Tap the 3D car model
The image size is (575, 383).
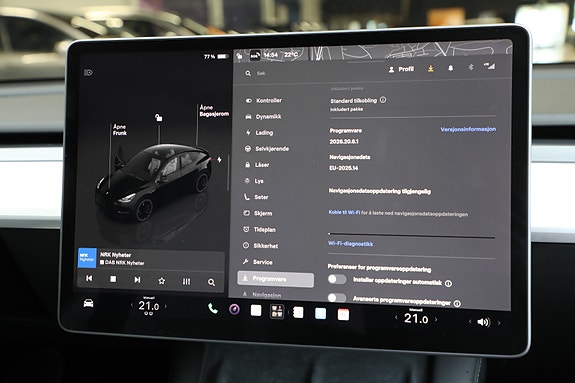[x=154, y=182]
